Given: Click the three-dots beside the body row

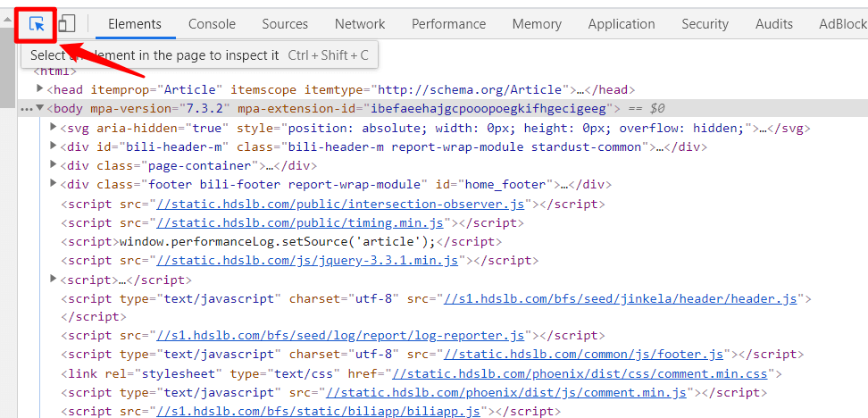Looking at the screenshot, I should (27, 109).
